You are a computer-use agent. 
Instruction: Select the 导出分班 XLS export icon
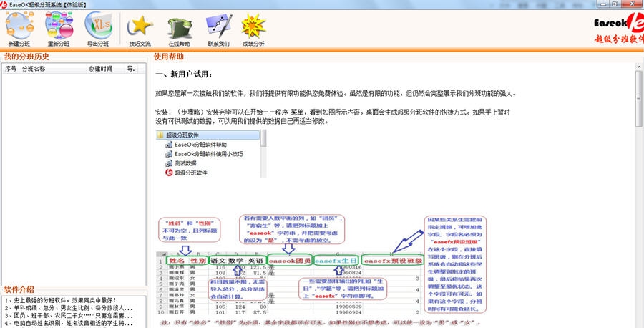tap(98, 29)
